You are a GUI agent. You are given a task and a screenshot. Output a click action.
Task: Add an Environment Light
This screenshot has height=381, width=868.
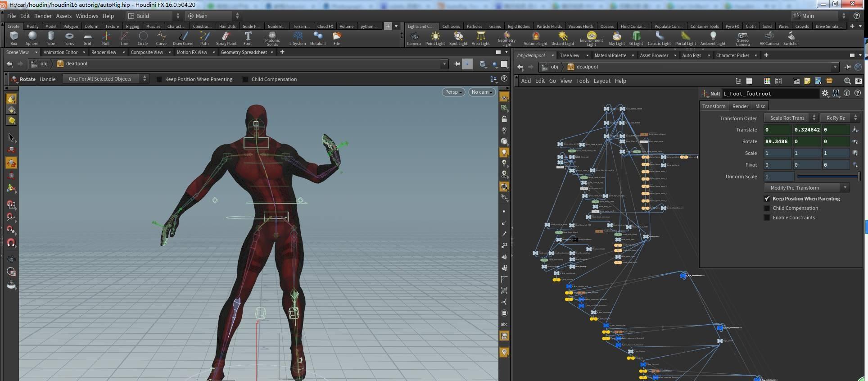591,39
